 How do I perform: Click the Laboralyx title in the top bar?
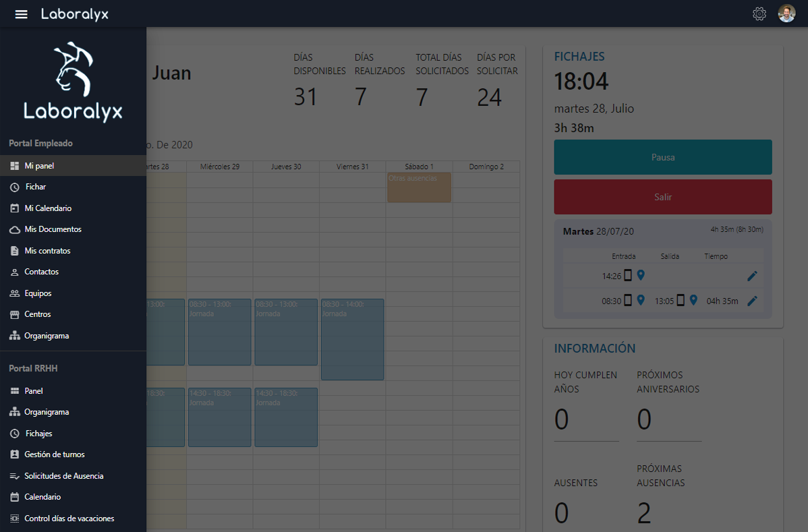(75, 14)
